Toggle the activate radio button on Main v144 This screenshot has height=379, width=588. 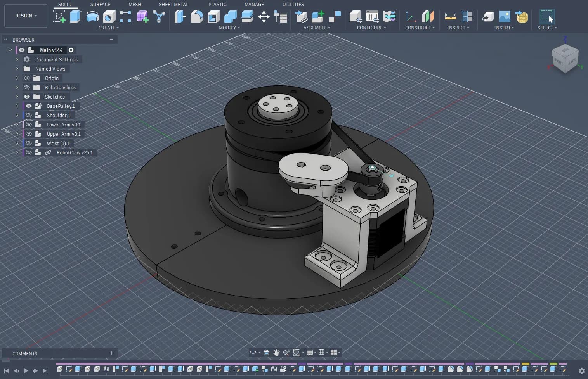coord(71,50)
